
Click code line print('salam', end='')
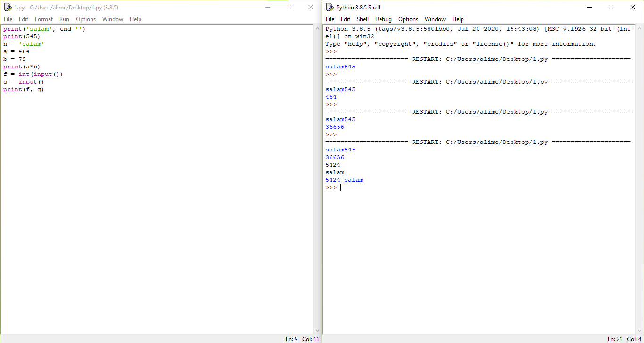click(44, 29)
